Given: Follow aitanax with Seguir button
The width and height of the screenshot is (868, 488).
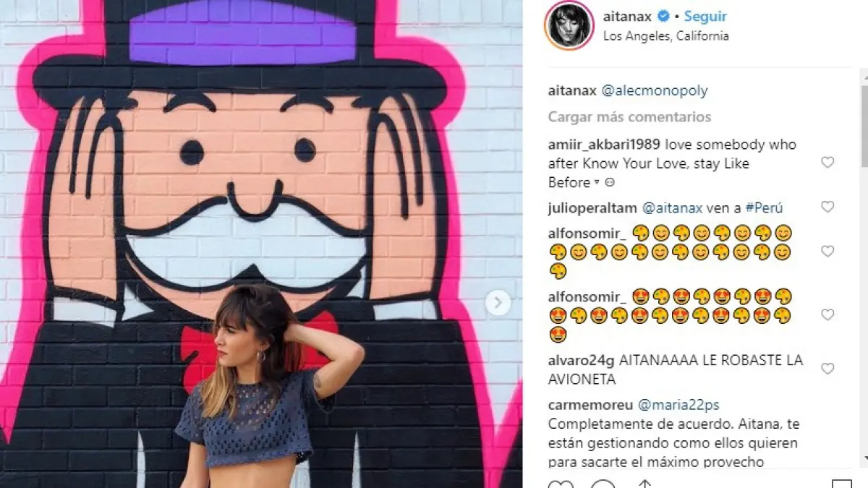Looking at the screenshot, I should pos(705,17).
